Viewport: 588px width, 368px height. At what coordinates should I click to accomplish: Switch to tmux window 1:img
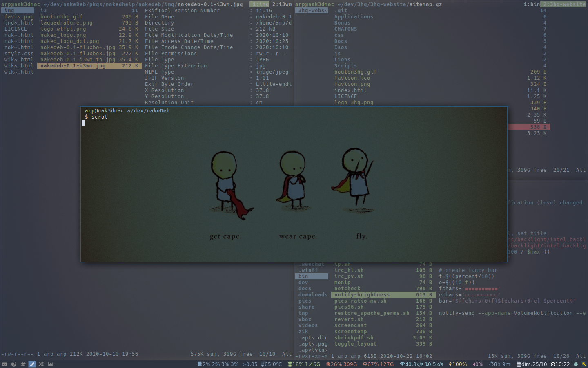(x=260, y=4)
